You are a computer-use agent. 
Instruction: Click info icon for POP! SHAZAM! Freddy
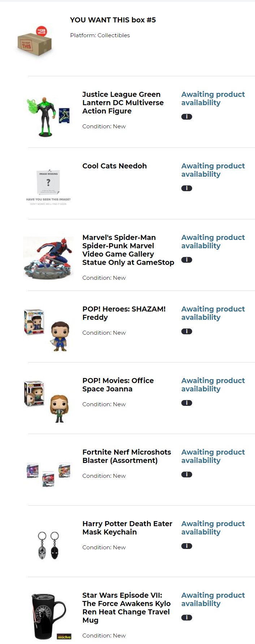point(187,331)
